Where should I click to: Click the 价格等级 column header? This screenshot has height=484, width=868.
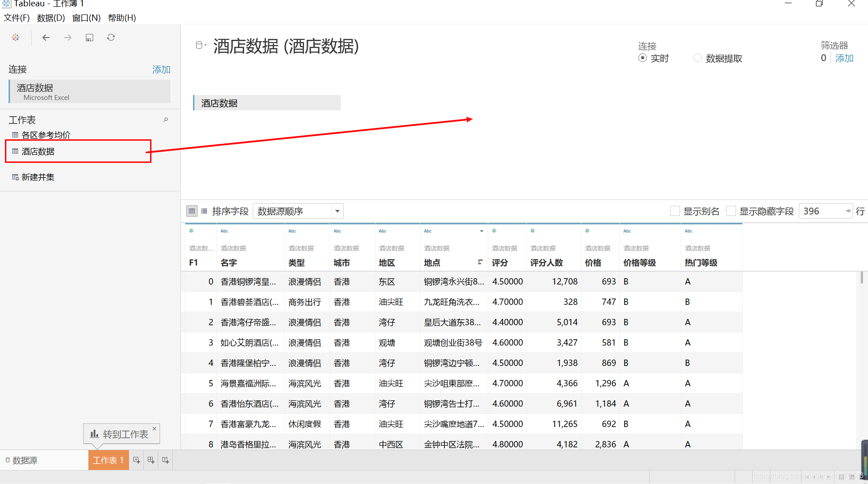(x=640, y=262)
